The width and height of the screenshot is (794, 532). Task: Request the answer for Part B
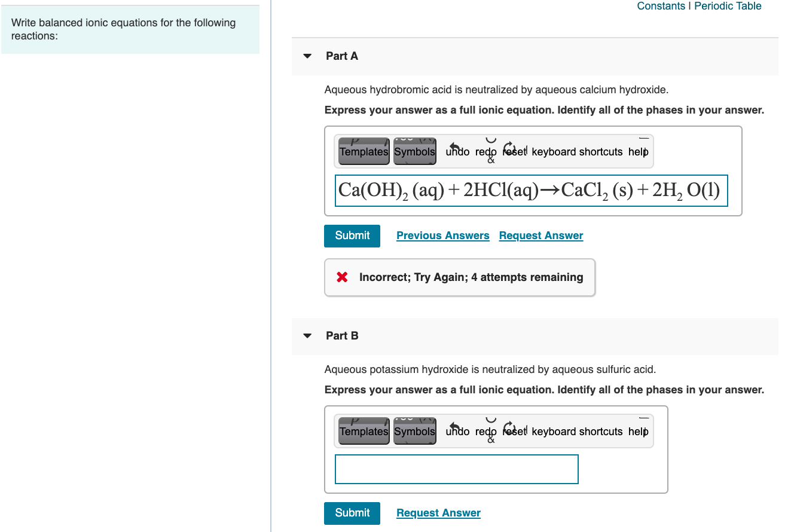coord(438,512)
